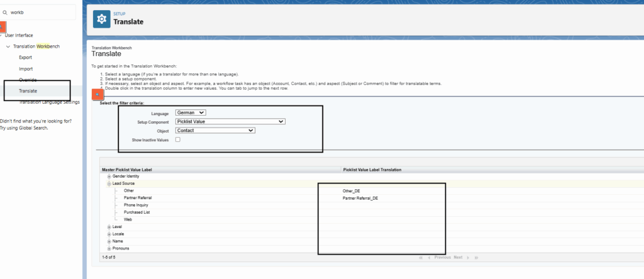Click the Partner Referral_DE translation cell

360,198
